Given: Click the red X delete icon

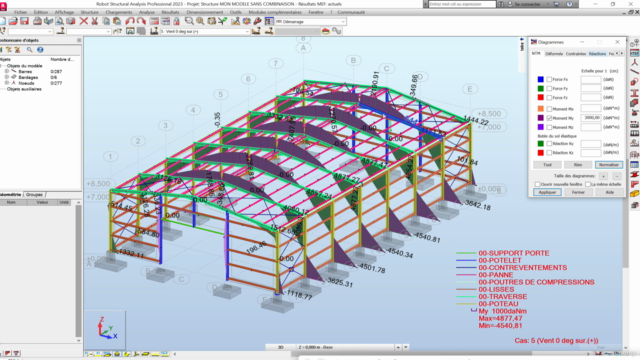Looking at the screenshot, I should pyautogui.click(x=84, y=21).
